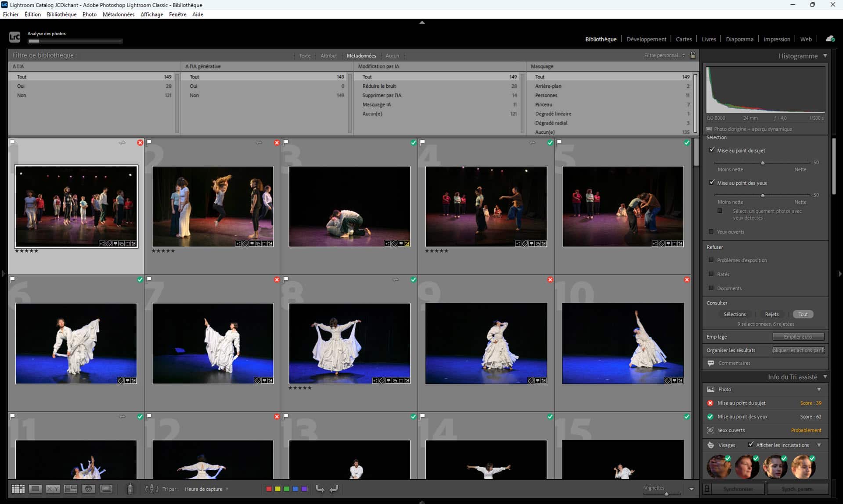Toggle the A-Z sort direction icon
843x504 pixels.
click(x=151, y=489)
